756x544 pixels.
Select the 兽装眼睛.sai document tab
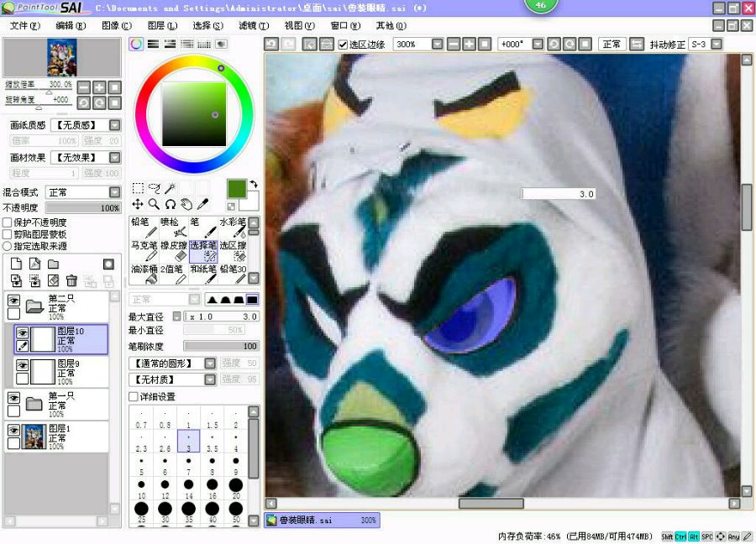322,520
